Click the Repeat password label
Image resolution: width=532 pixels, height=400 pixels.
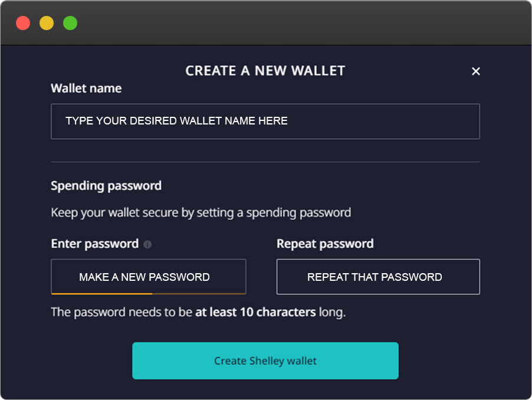click(x=325, y=244)
